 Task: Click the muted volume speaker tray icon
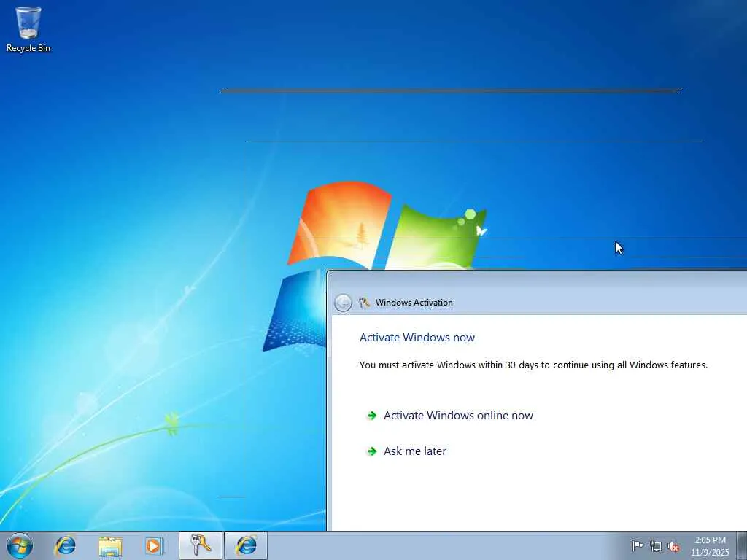[673, 547]
